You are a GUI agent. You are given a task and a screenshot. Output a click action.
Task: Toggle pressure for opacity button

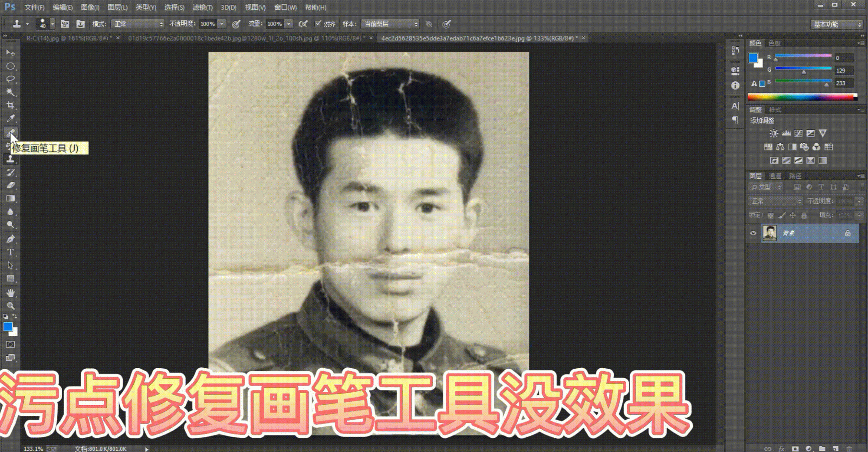coord(236,24)
